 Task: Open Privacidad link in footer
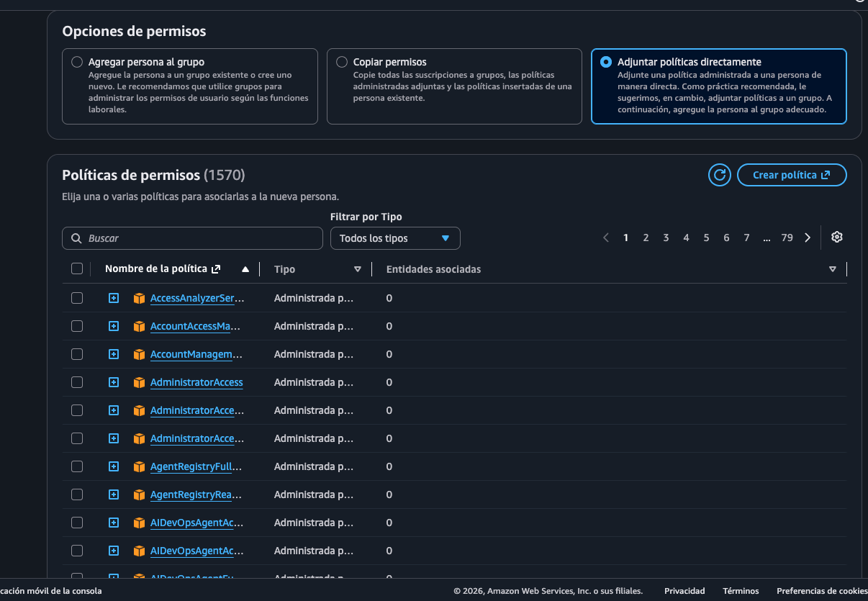pyautogui.click(x=684, y=591)
